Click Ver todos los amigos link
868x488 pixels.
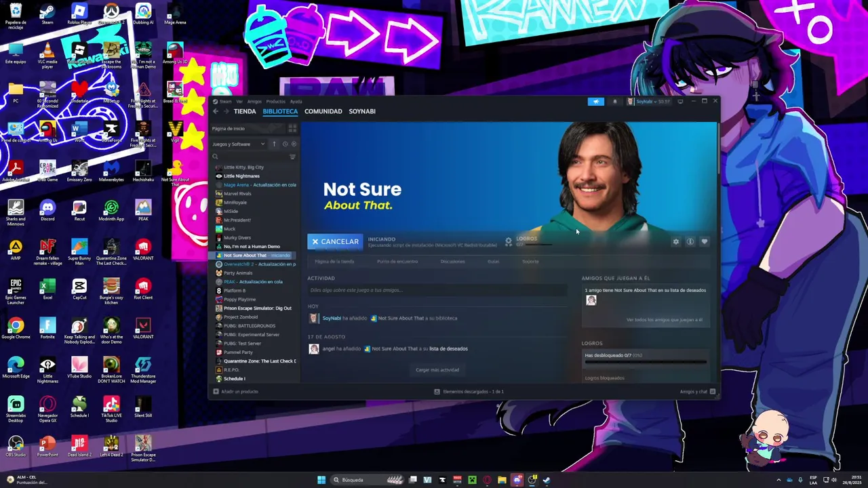coord(664,319)
